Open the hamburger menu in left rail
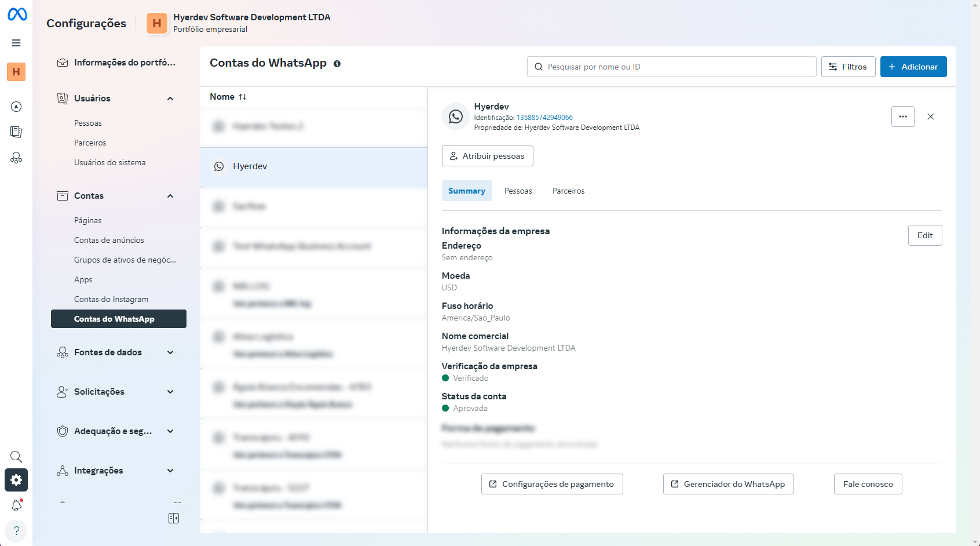Screen dimensions: 980x546 pos(16,43)
